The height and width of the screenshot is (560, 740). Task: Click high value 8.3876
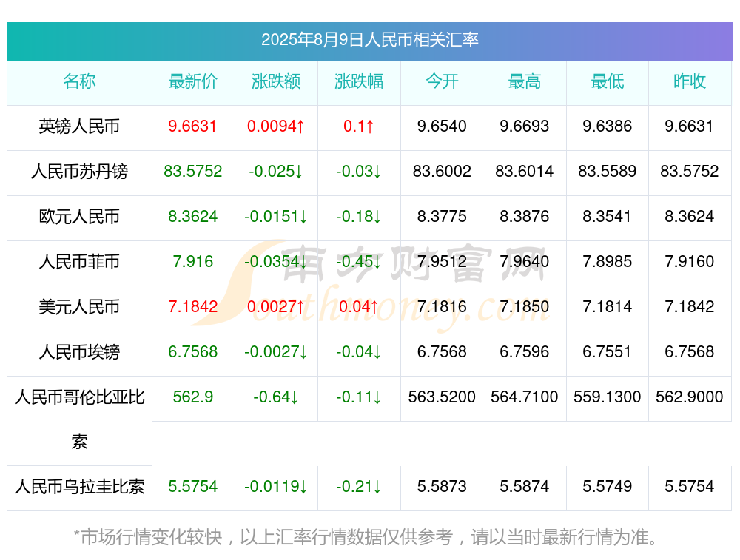[525, 217]
